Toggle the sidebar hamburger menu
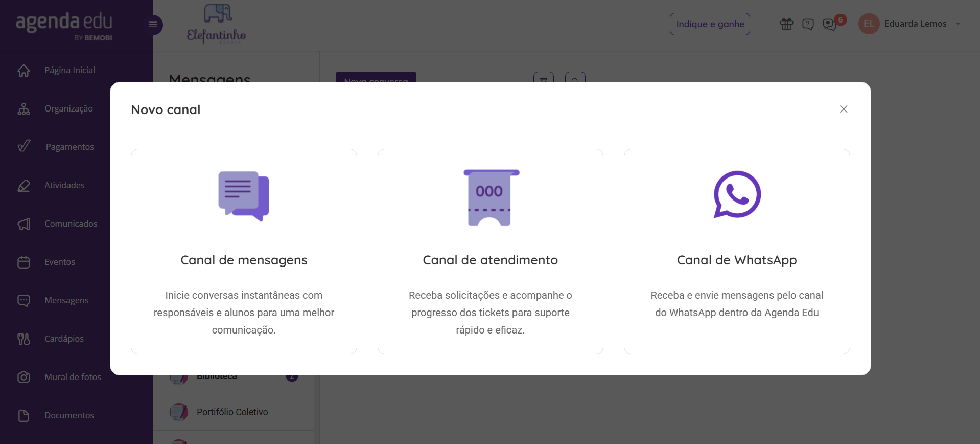This screenshot has height=444, width=980. 153,25
